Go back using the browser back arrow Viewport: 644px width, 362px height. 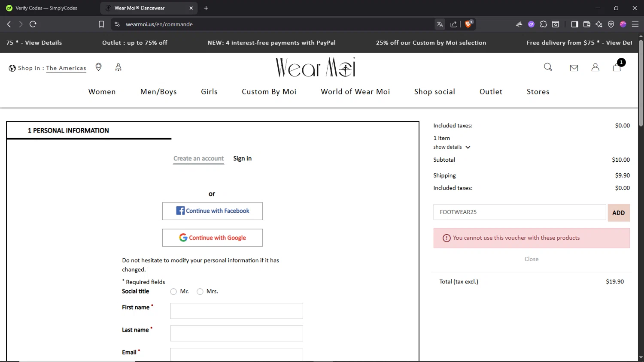pyautogui.click(x=9, y=24)
